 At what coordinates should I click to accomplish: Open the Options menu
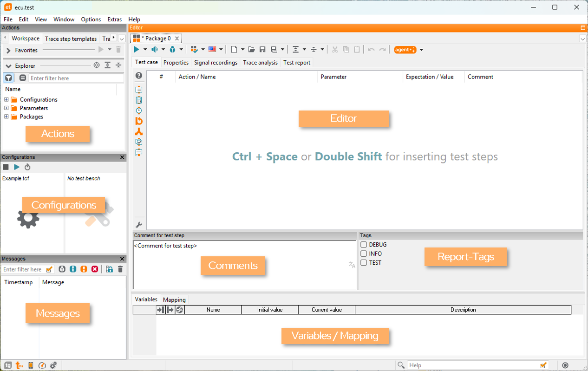pos(91,19)
